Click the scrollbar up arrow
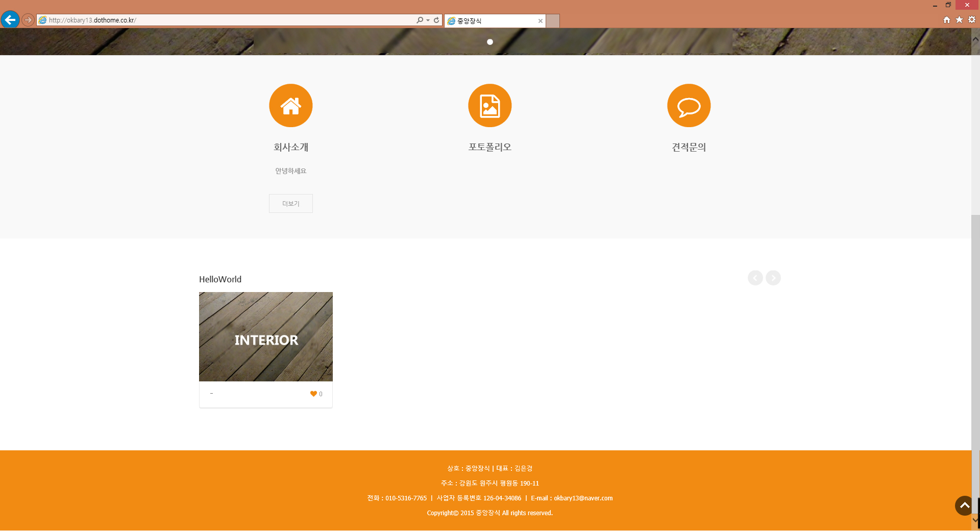Screen dimensions: 980x531 click(x=975, y=39)
